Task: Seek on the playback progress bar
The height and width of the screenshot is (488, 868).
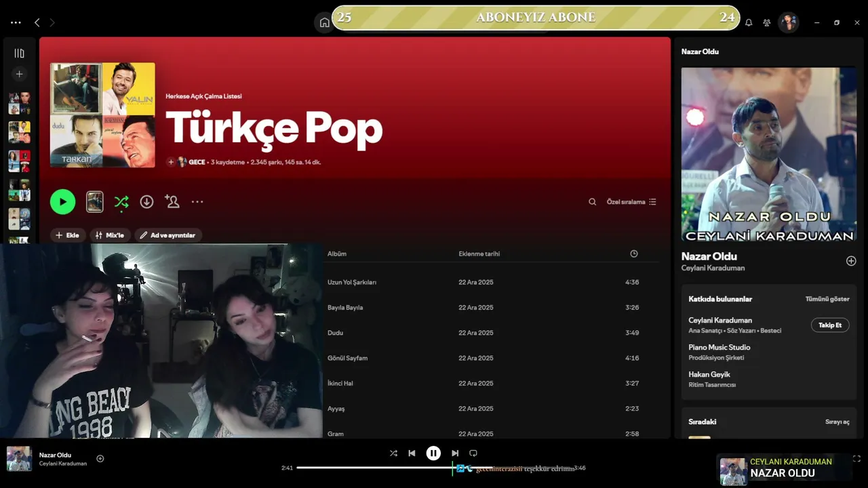Action: click(x=434, y=468)
